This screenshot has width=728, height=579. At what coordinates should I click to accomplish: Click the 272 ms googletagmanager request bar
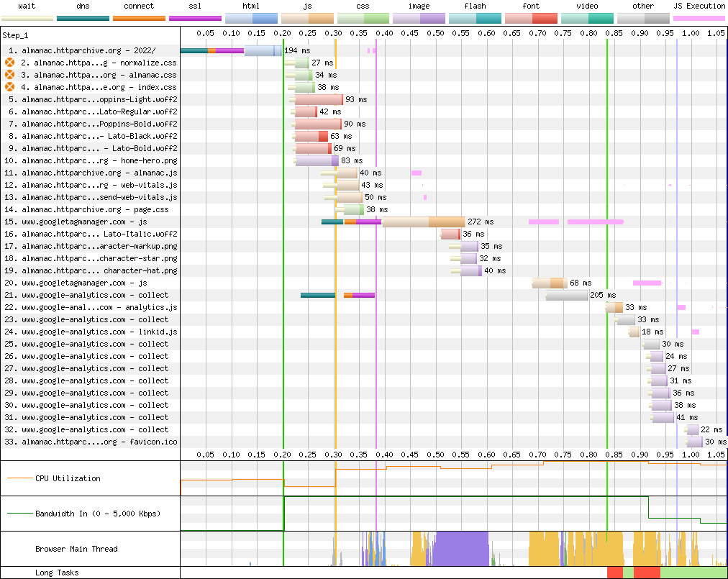[423, 222]
